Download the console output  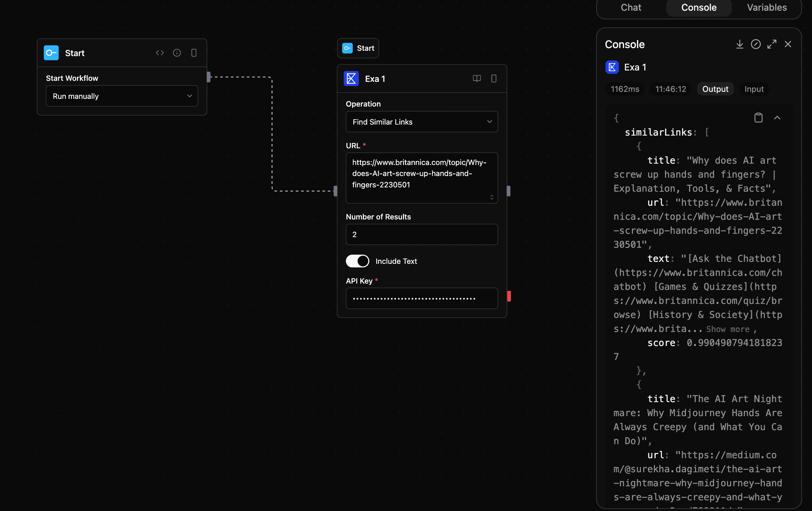740,44
